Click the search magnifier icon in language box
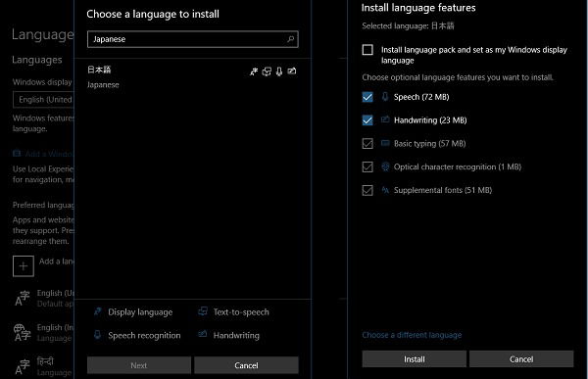This screenshot has height=379, width=588. (290, 39)
